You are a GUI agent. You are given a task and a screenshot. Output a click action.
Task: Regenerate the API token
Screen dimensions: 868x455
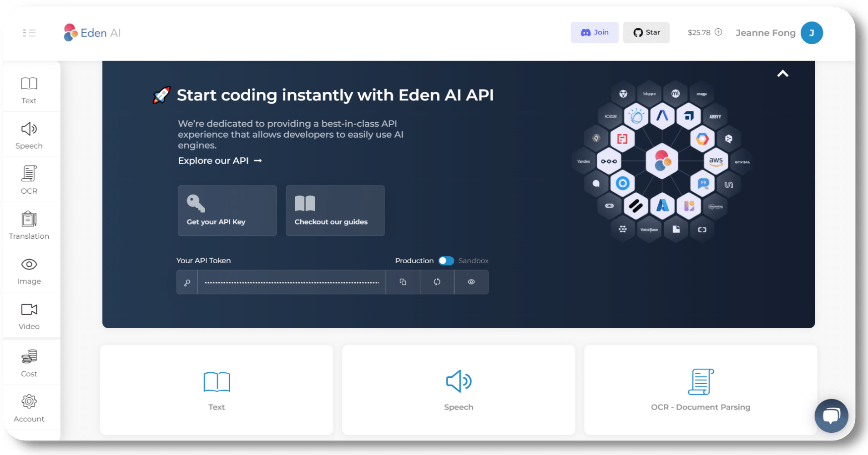click(x=437, y=282)
